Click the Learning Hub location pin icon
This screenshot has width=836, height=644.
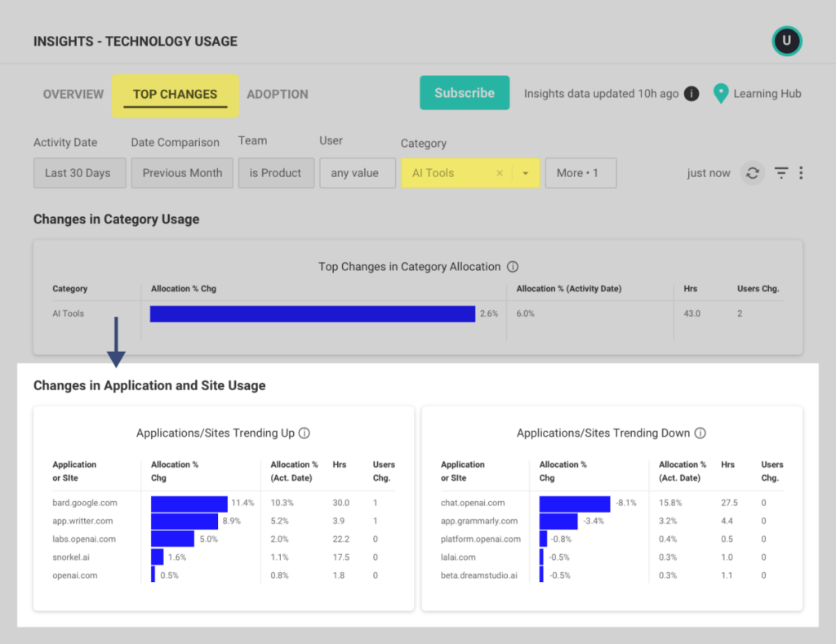[x=720, y=94]
